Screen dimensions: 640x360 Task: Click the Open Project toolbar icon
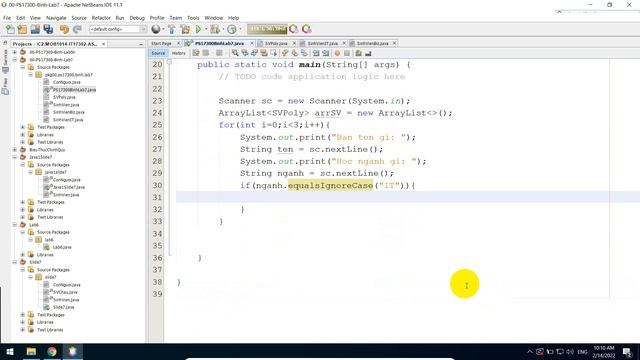[x=35, y=29]
